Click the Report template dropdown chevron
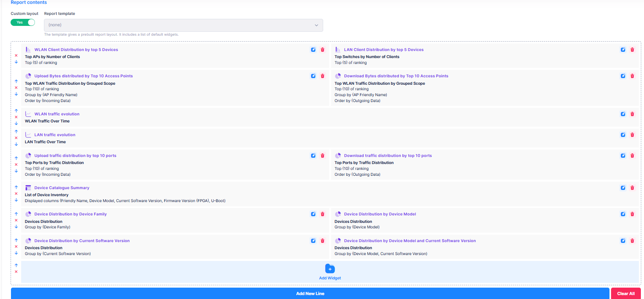The image size is (644, 299). 316,25
